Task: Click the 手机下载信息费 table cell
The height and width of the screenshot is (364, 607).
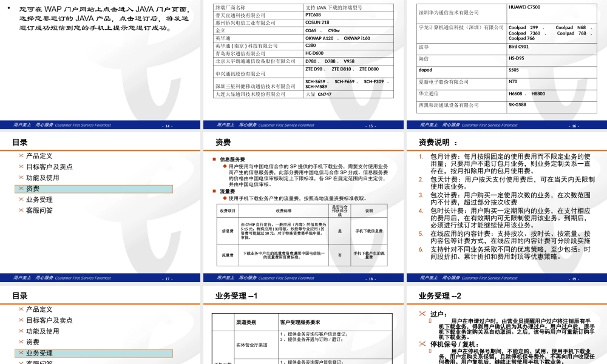Action: tap(369, 231)
